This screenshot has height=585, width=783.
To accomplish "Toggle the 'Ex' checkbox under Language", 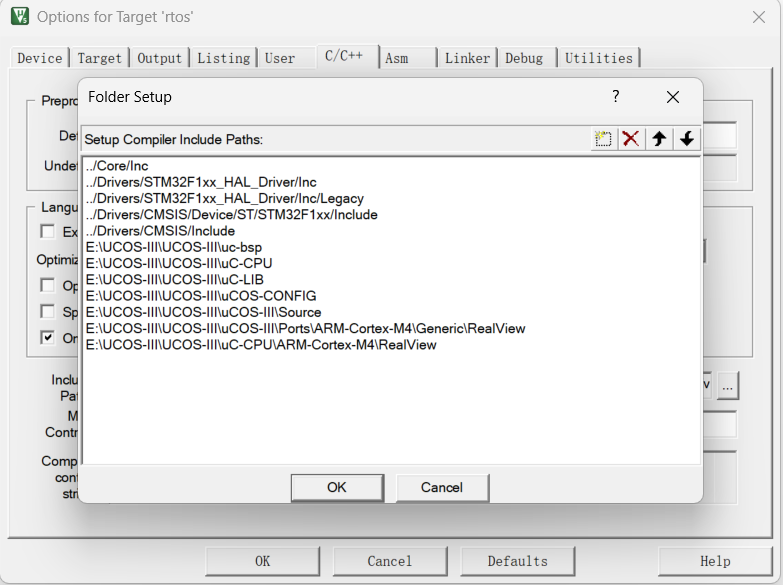I will click(47, 231).
